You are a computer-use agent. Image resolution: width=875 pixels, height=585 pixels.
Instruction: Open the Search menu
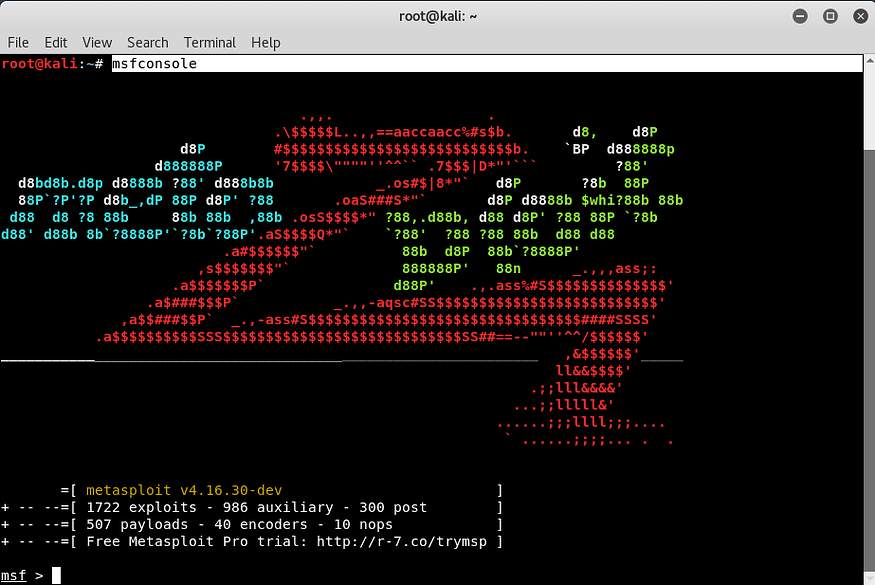click(x=147, y=42)
